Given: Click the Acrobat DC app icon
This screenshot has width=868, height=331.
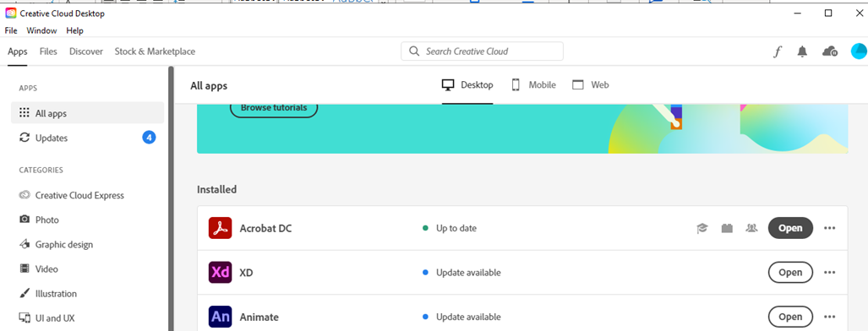Looking at the screenshot, I should 221,228.
